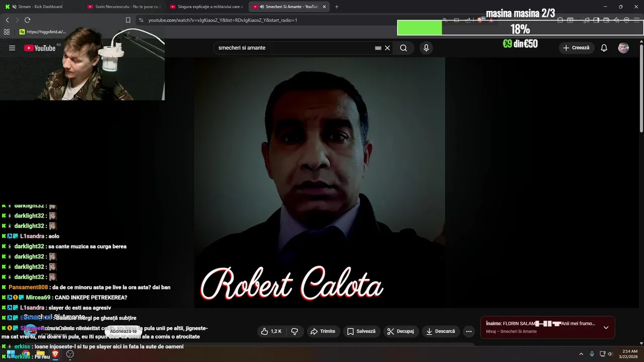This screenshot has width=644, height=362.
Task: Open the higgsfield.ai bookmark
Action: 42,32
